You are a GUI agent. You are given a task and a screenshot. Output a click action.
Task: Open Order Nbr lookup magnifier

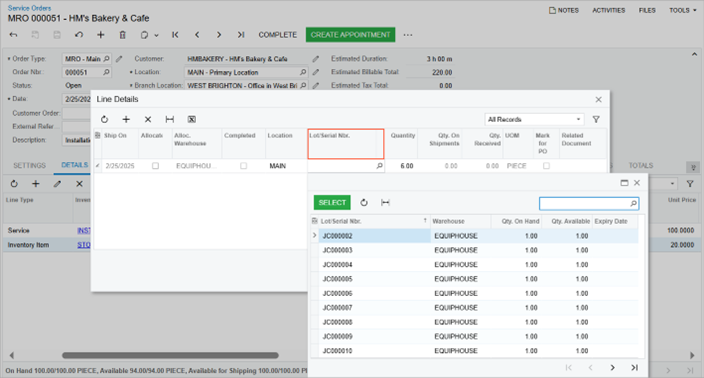pos(106,72)
